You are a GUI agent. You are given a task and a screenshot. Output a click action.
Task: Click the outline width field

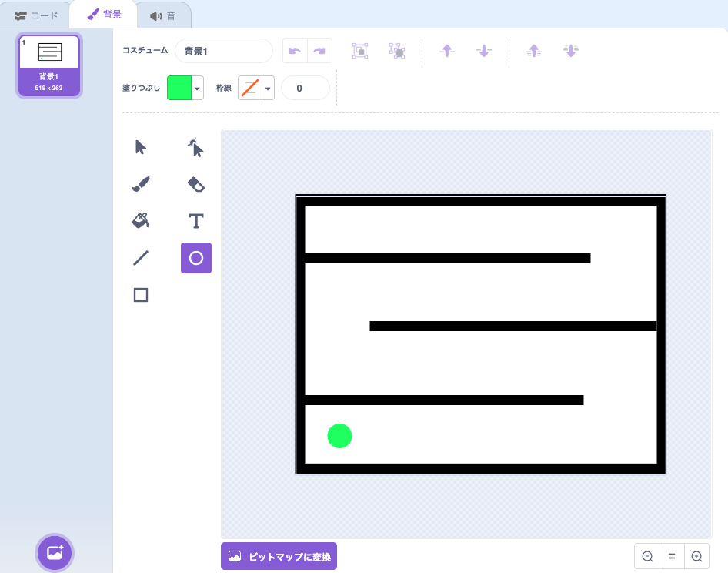click(x=306, y=88)
